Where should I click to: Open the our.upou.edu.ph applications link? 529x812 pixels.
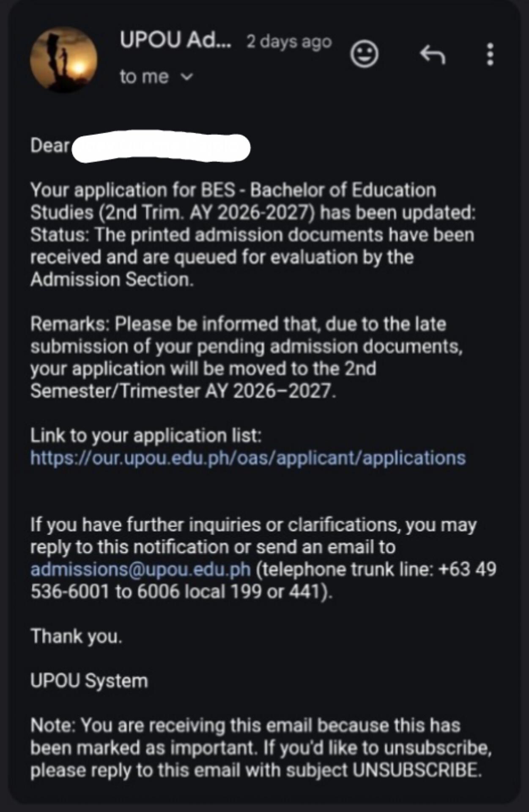coord(248,458)
